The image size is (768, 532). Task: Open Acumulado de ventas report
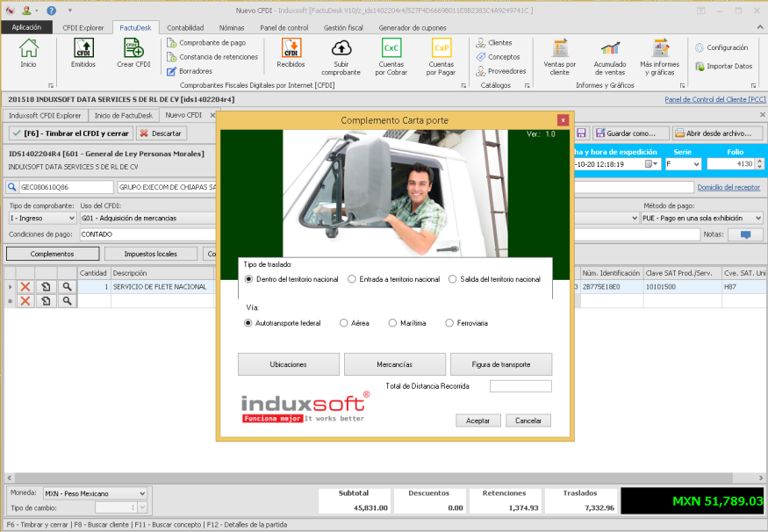[x=610, y=57]
